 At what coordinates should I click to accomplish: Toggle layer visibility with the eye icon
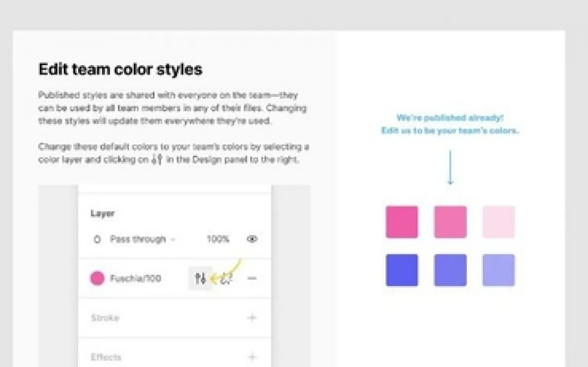[252, 239]
